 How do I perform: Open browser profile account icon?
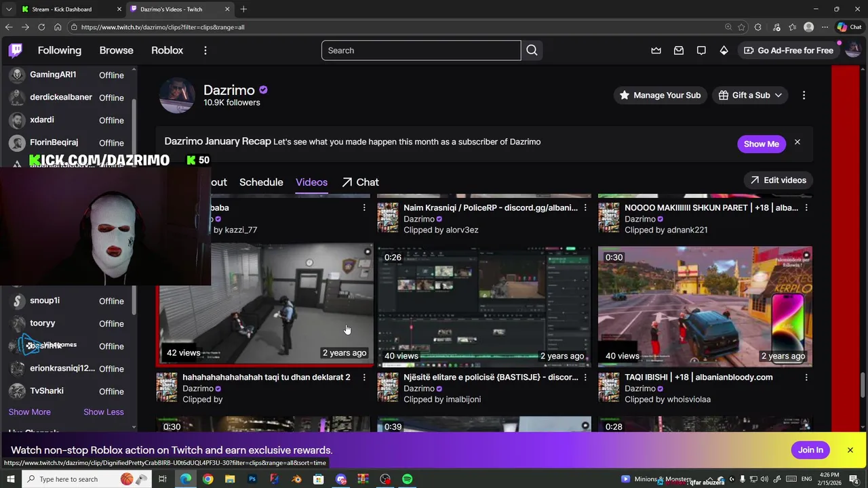(x=808, y=27)
